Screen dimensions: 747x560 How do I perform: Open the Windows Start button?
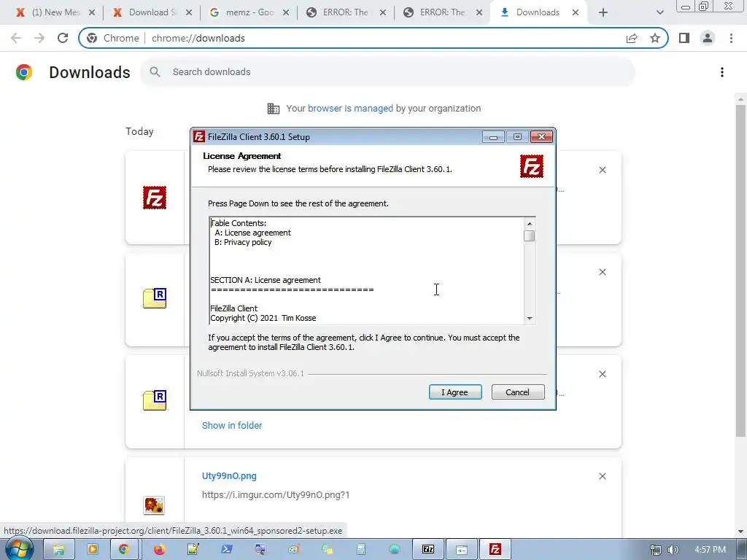tap(19, 549)
